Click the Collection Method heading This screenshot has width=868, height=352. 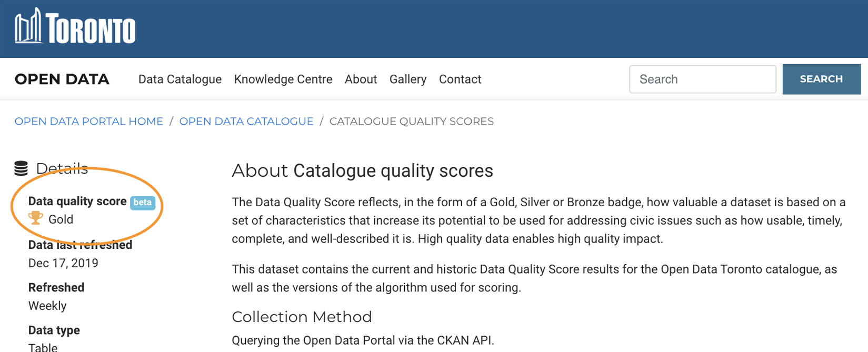[302, 317]
